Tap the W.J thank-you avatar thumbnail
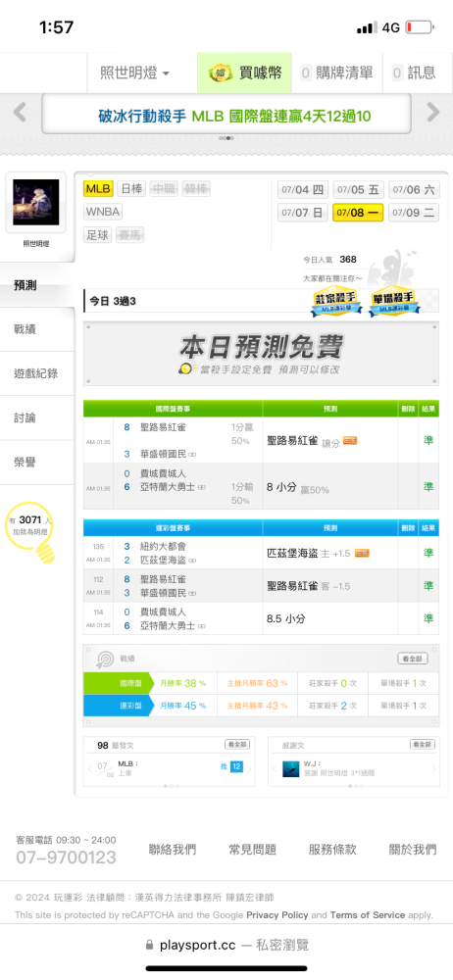Viewport: 453px width, 980px height. click(291, 768)
